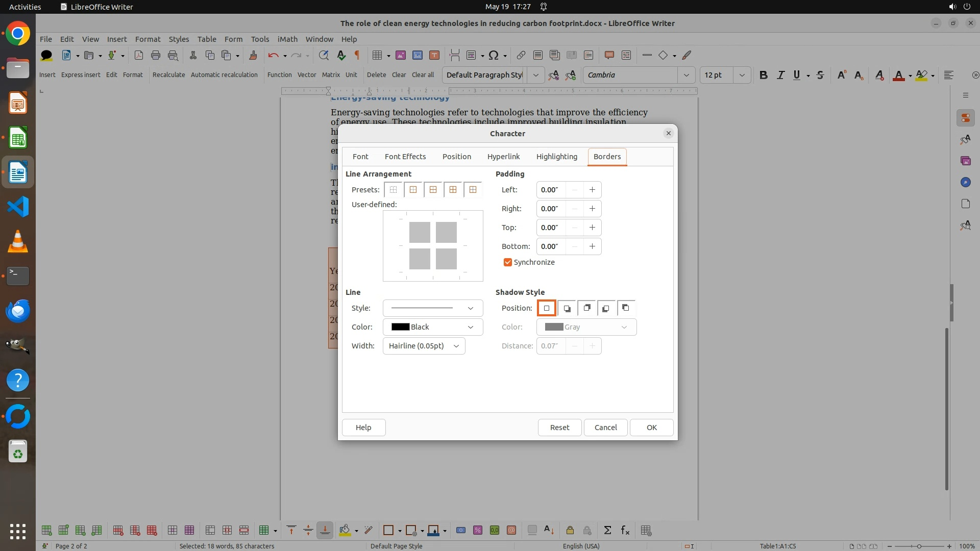The image size is (980, 551).
Task: Click OK to confirm the dialog
Action: point(651,428)
